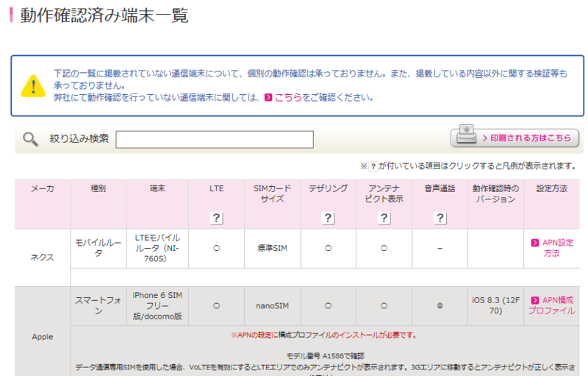588x376 pixels.
Task: Click the 動作確認済み端末一覧 page heading
Action: pos(104,15)
